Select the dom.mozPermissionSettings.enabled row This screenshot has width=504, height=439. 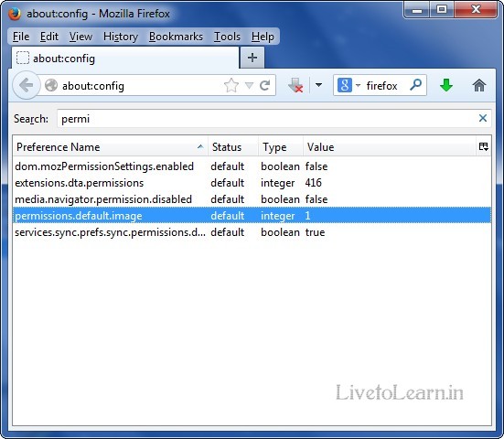pyautogui.click(x=252, y=166)
